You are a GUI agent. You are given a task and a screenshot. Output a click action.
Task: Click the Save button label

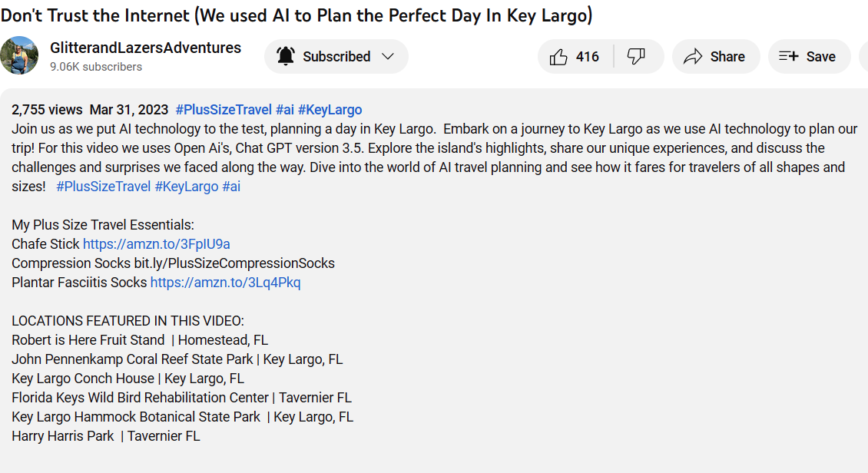pos(821,56)
